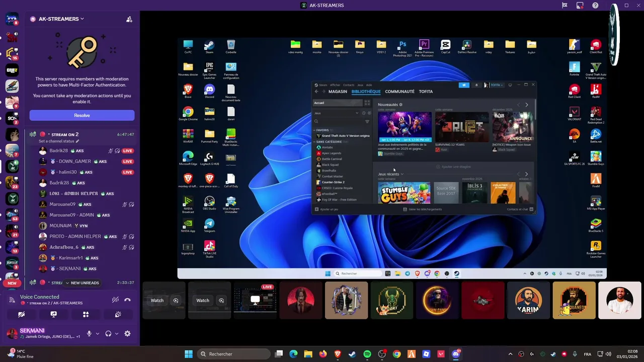This screenshot has width=644, height=362.
Task: Open the STREAM ON 2 voice channel header
Action: point(82,134)
